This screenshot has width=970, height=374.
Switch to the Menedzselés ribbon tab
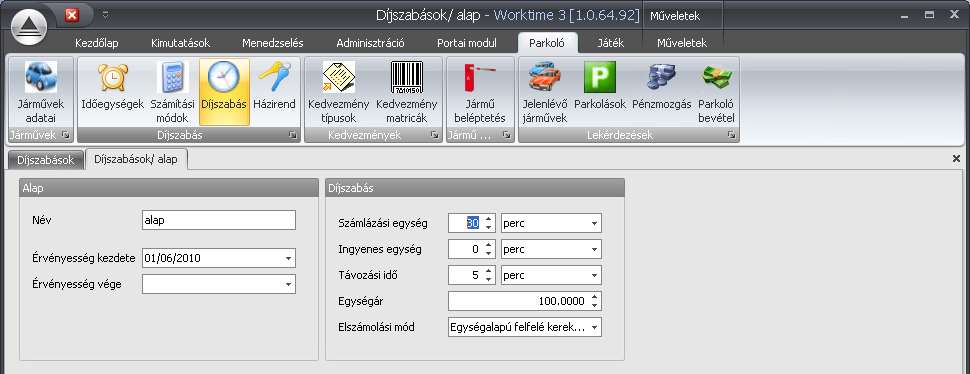tap(273, 43)
